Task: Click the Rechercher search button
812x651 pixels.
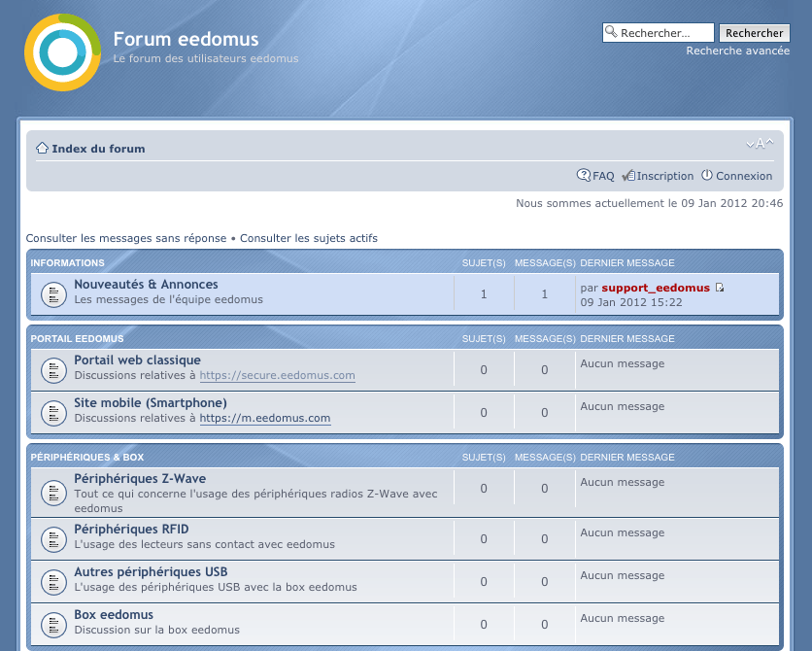Action: click(754, 33)
